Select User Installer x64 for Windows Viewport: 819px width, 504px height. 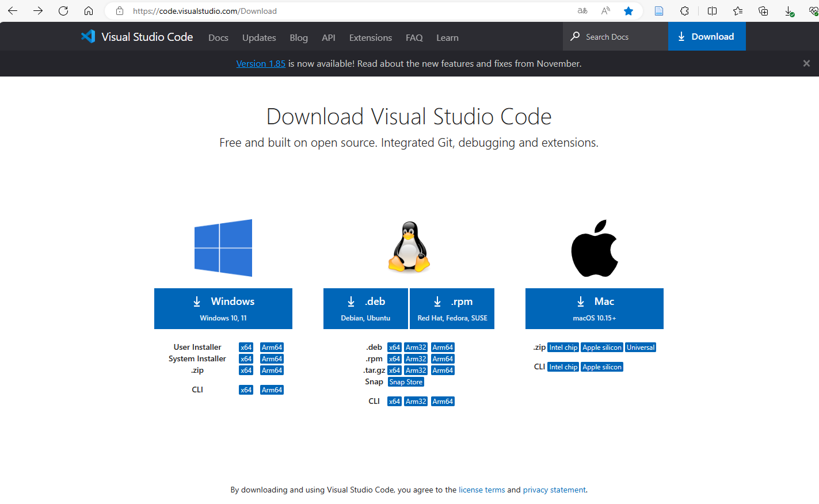[x=246, y=348]
